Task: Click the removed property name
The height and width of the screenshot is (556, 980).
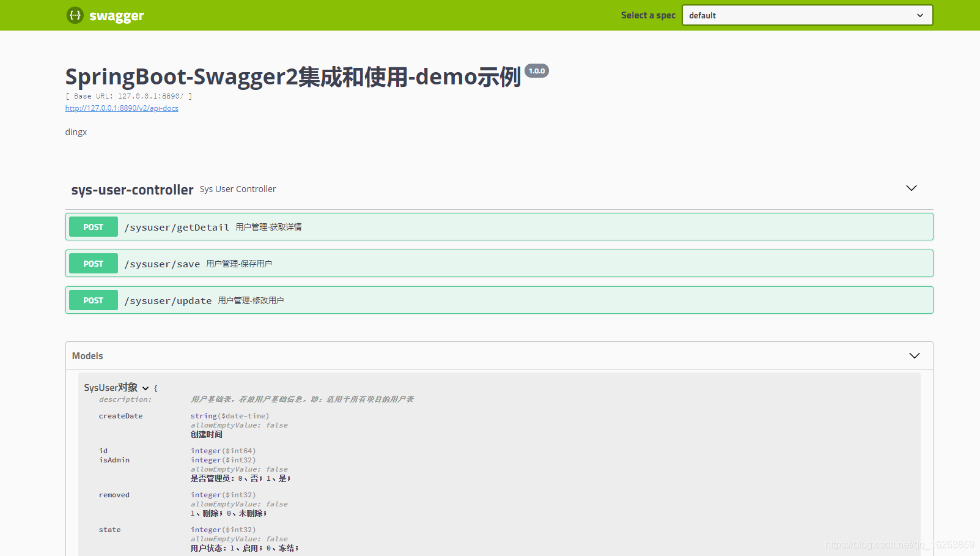Action: point(114,495)
